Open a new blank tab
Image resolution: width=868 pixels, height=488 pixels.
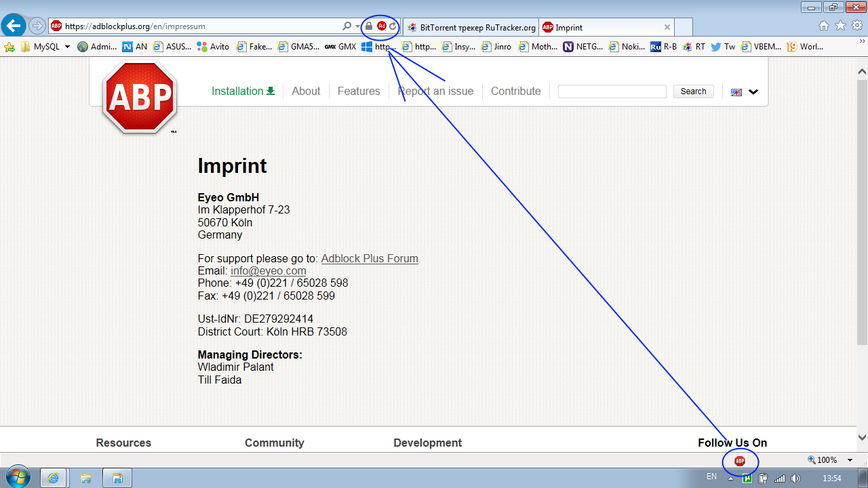pyautogui.click(x=684, y=27)
